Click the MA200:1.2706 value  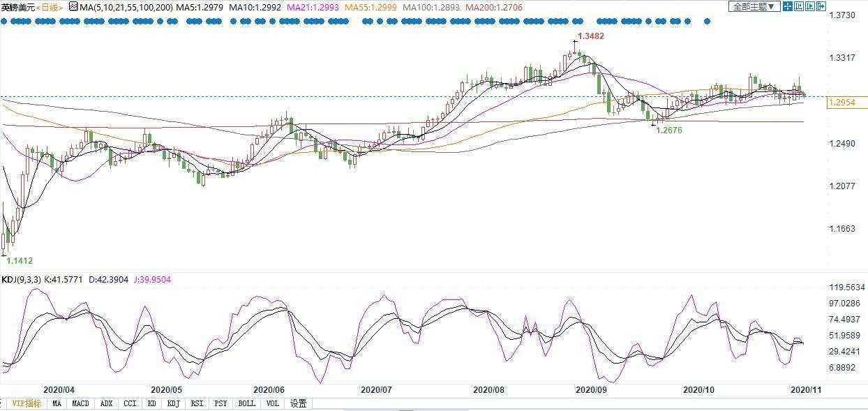[x=493, y=7]
